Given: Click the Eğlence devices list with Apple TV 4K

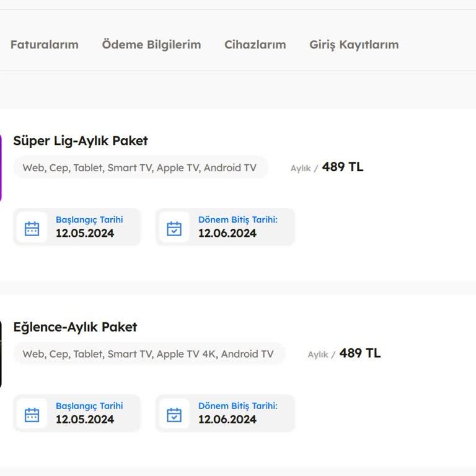Looking at the screenshot, I should pyautogui.click(x=149, y=354).
